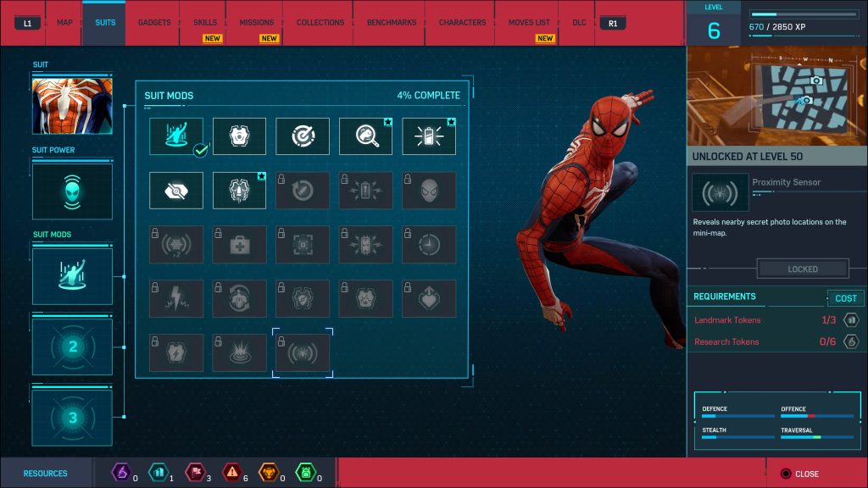Screen dimensions: 868x488
Task: Select the lightning bolt suit mod
Action: (x=175, y=298)
